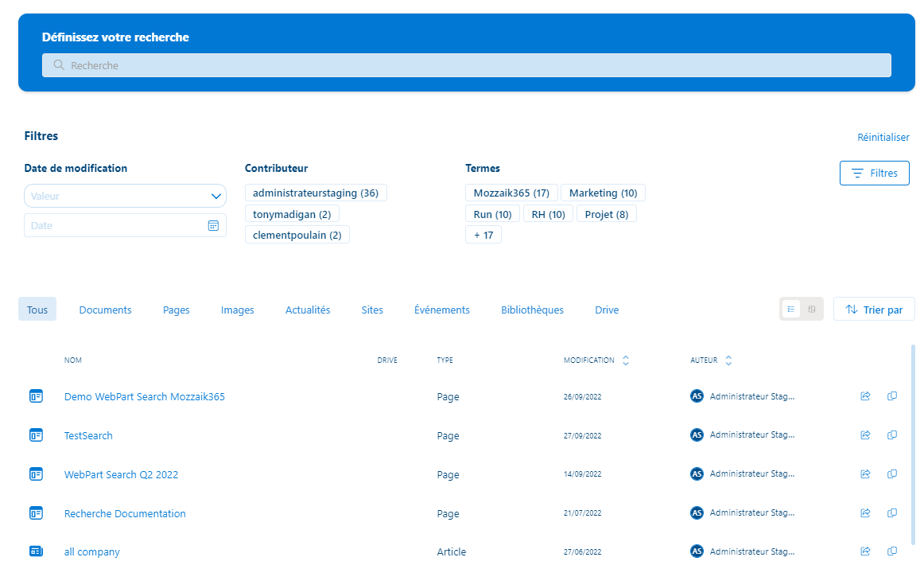Viewport: 924px width, 565px height.
Task: Switch to the Sites tab
Action: click(372, 310)
